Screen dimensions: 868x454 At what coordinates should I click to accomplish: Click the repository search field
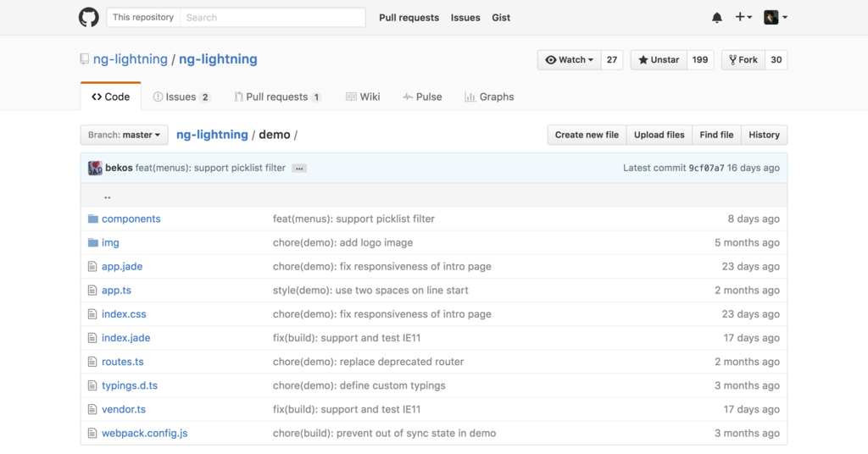pos(273,17)
